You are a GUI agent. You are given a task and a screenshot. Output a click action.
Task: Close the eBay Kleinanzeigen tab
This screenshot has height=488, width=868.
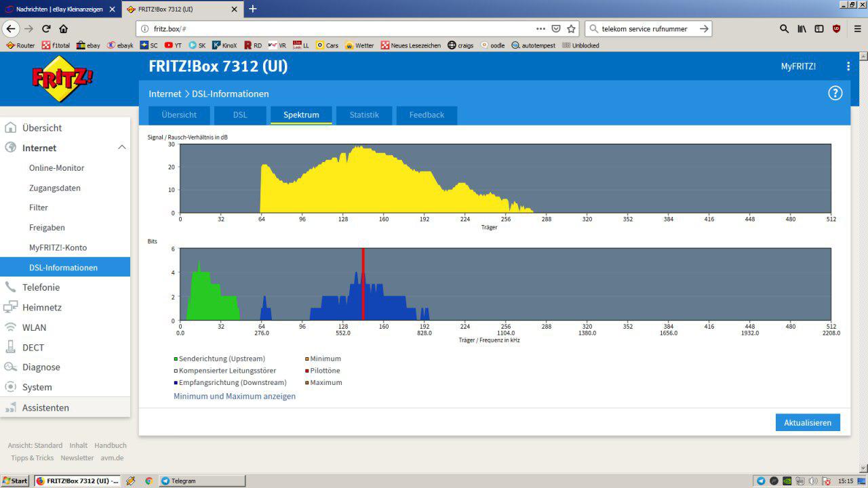(x=112, y=9)
